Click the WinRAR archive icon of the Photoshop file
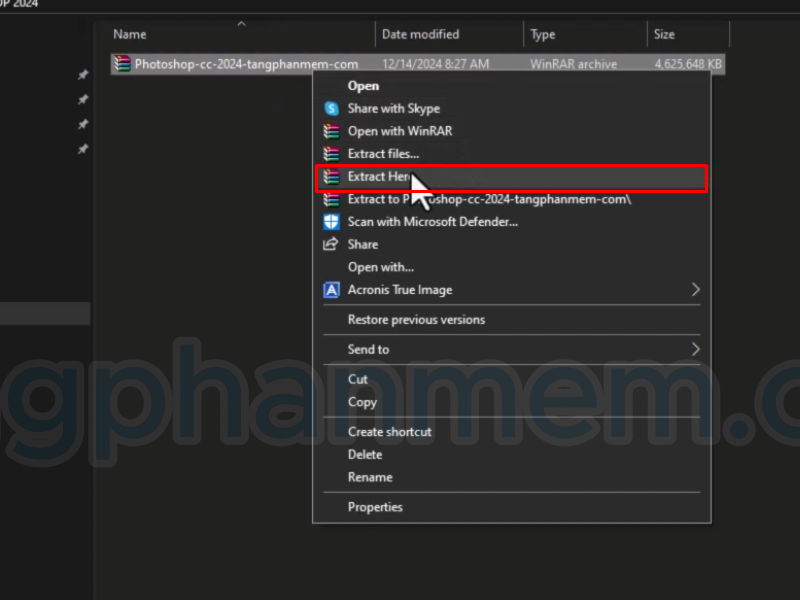 tap(123, 64)
